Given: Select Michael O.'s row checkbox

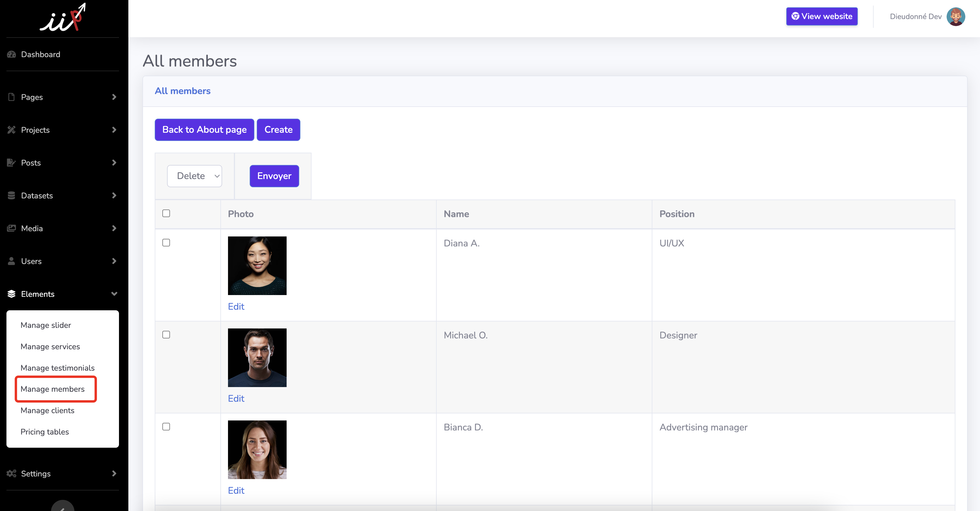Looking at the screenshot, I should tap(166, 335).
